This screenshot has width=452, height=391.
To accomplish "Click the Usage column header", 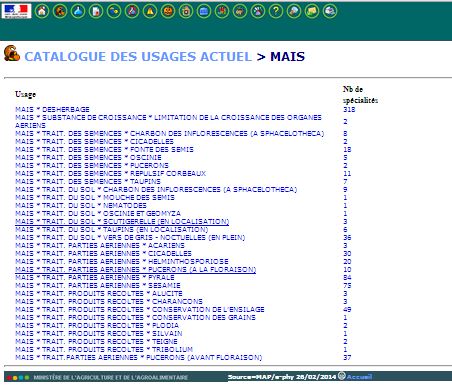I will [25, 94].
